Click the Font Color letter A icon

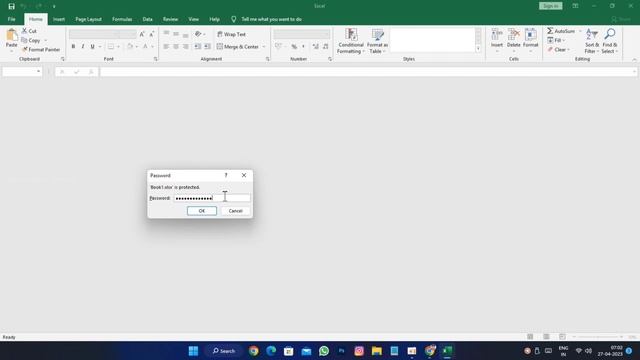[145, 47]
